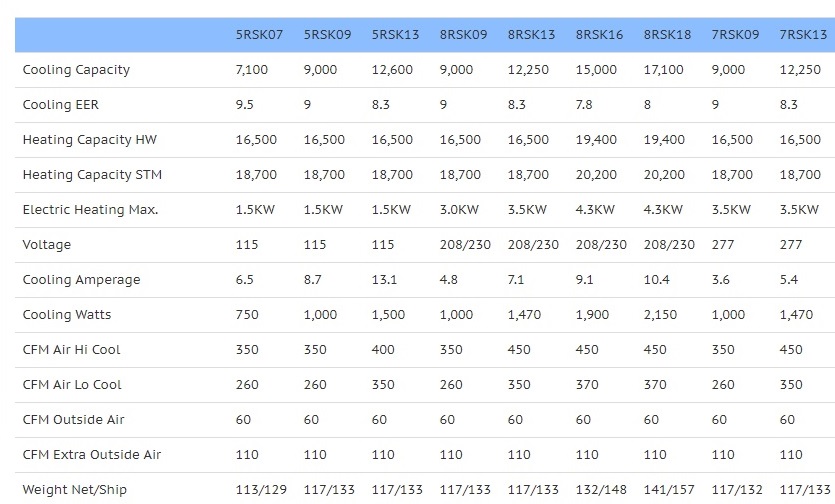
Task: Click the 2,150 cooling watts cell
Action: pos(660,314)
